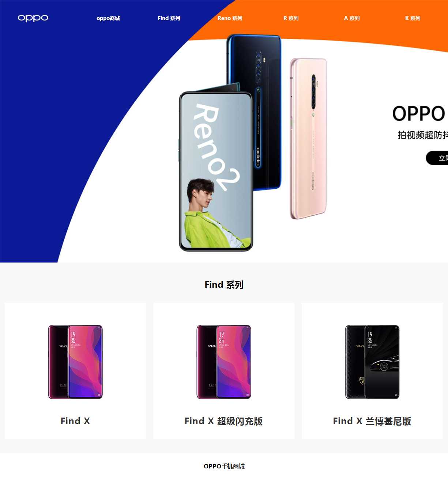This screenshot has width=448, height=479.
Task: Open the oppo商城 menu item
Action: click(x=108, y=18)
